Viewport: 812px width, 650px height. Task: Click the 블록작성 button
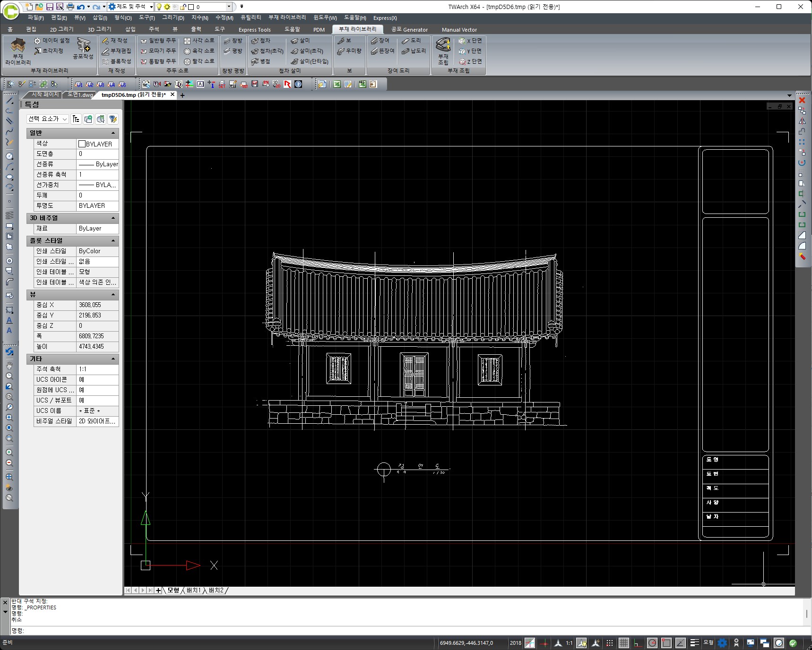pyautogui.click(x=117, y=61)
